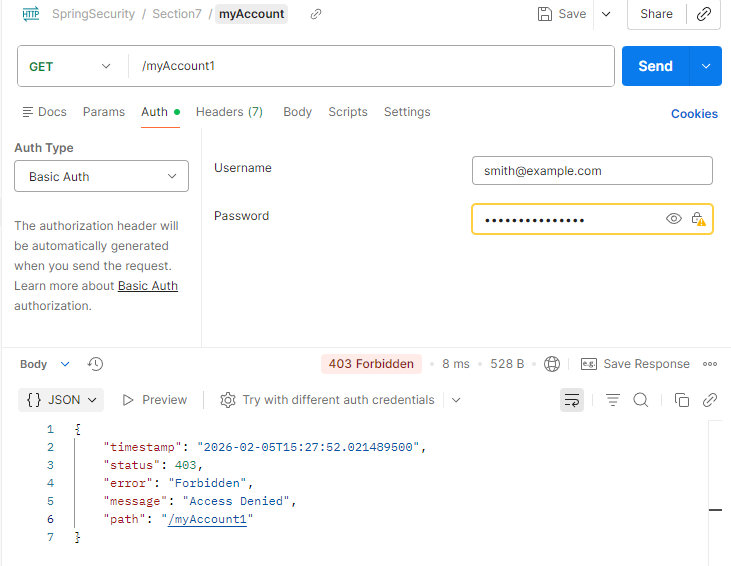Click the 403 Forbidden status badge
731x566 pixels.
(x=371, y=364)
